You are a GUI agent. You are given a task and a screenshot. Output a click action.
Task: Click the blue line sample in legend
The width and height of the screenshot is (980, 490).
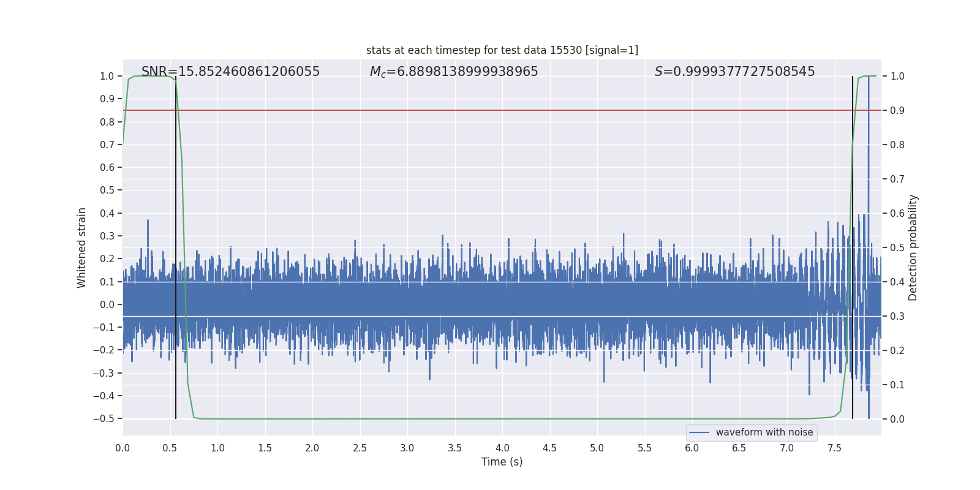point(699,432)
